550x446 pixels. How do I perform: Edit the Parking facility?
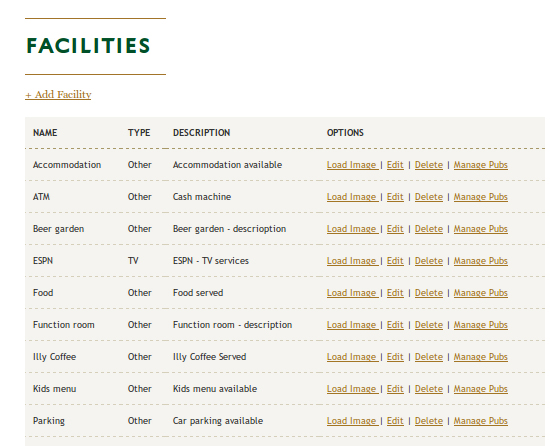(395, 421)
